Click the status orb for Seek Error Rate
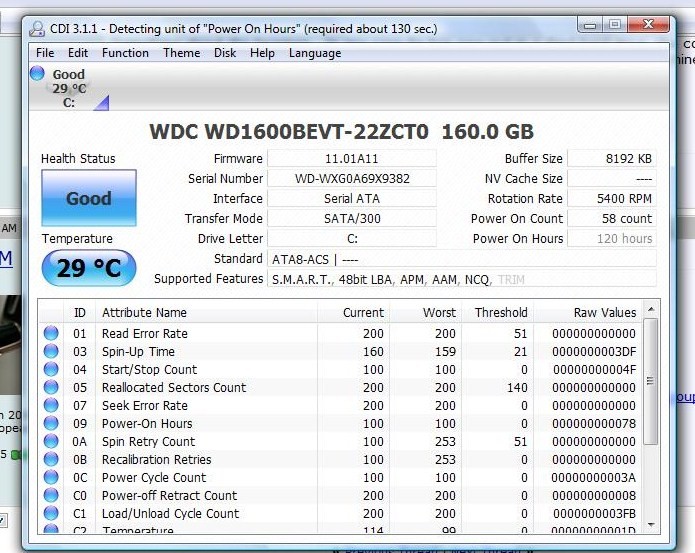This screenshot has width=695, height=553. [51, 405]
